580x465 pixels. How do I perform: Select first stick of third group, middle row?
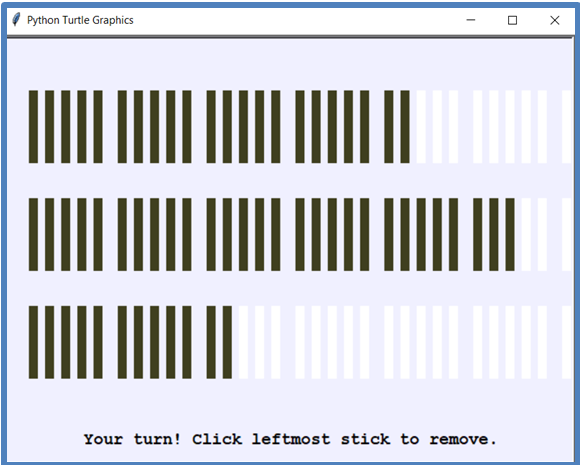click(211, 234)
